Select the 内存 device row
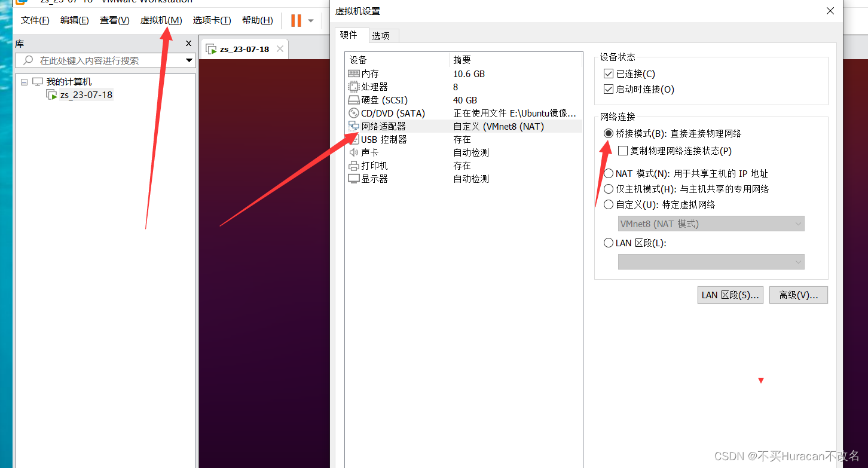Image resolution: width=868 pixels, height=468 pixels. 464,74
